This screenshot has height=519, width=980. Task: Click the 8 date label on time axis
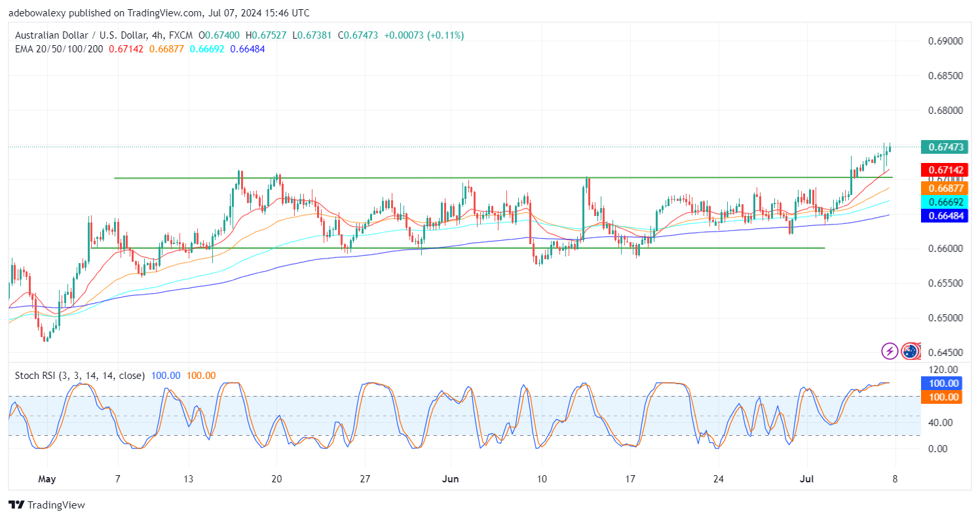click(x=894, y=478)
